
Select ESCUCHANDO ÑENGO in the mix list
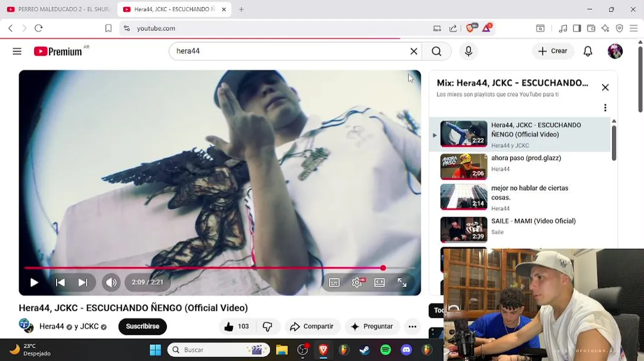pyautogui.click(x=520, y=134)
